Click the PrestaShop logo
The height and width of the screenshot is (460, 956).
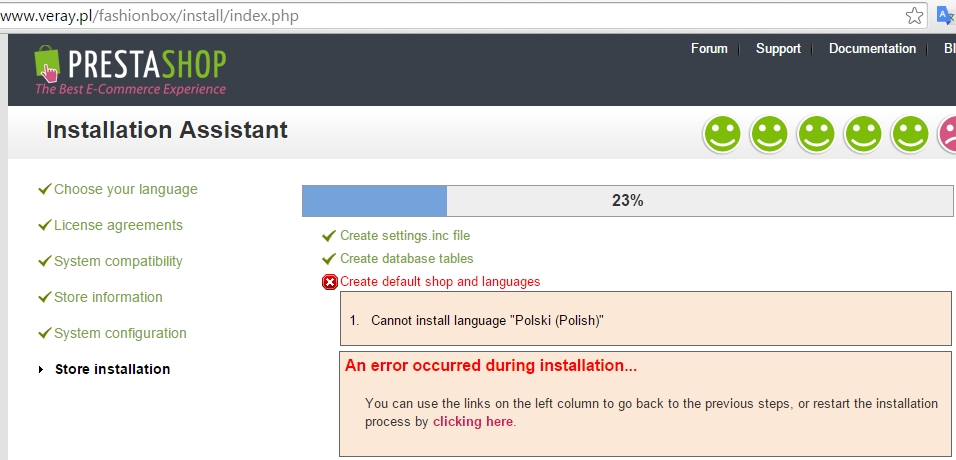click(x=130, y=70)
